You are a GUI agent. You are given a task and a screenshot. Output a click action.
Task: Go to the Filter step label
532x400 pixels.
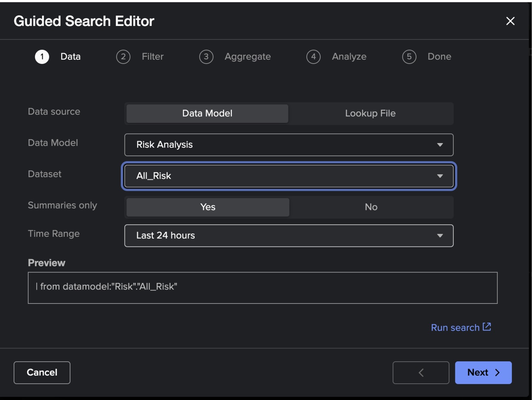pos(153,57)
